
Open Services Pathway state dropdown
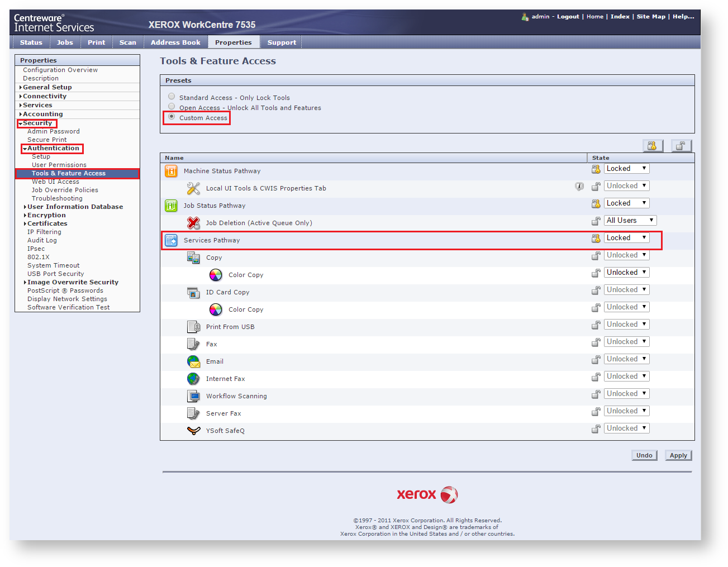pyautogui.click(x=627, y=237)
